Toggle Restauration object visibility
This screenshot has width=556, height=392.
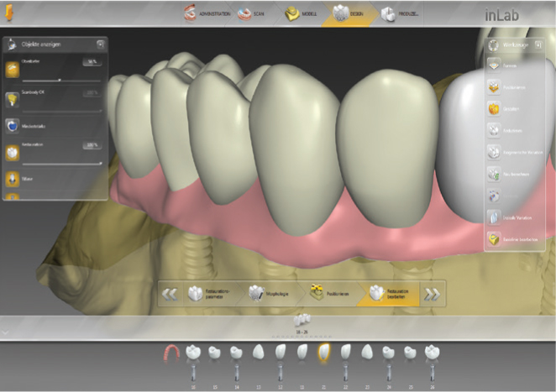coord(13,153)
